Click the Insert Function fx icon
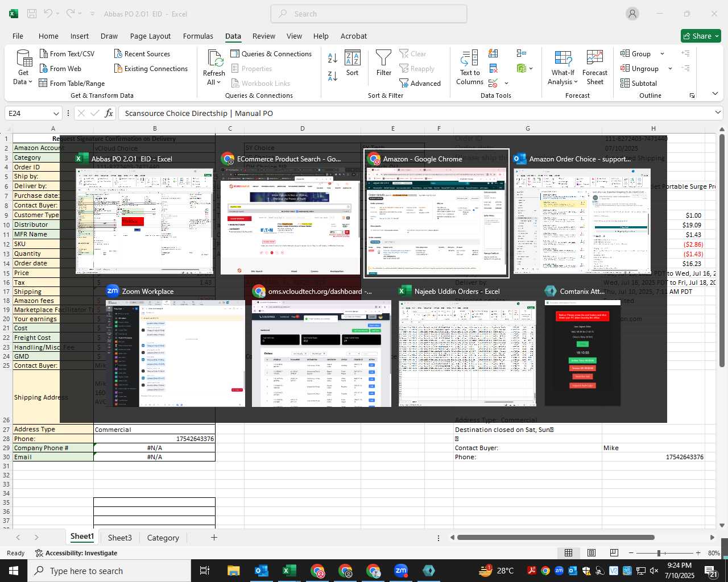Image resolution: width=728 pixels, height=582 pixels. click(109, 113)
